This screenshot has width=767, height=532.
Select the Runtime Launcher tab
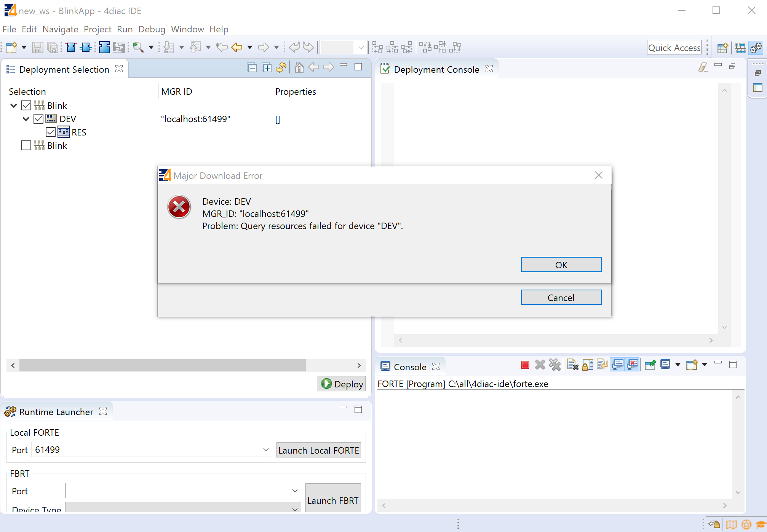[x=56, y=412]
